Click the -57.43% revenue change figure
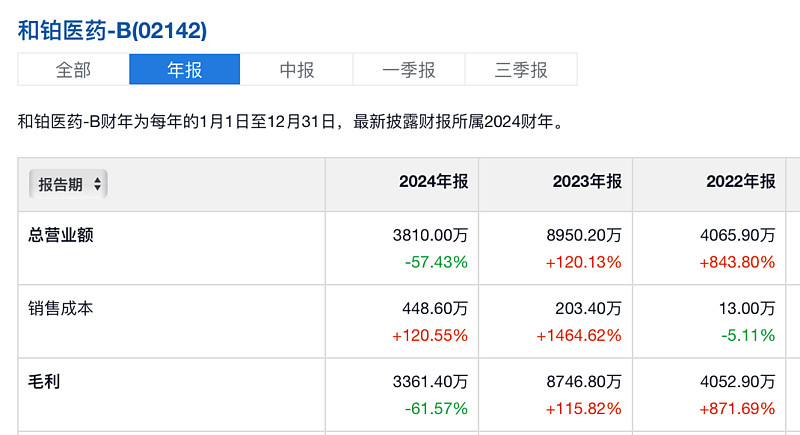 click(x=436, y=262)
